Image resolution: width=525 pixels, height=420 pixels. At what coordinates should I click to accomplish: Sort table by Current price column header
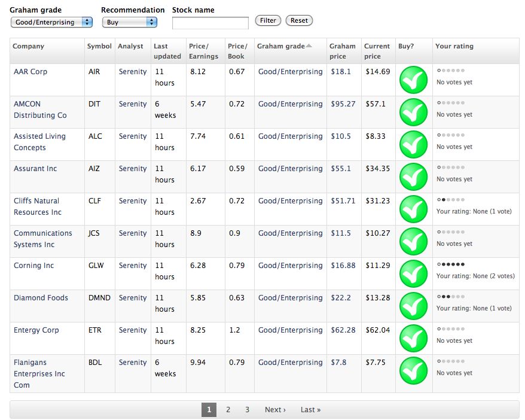377,51
